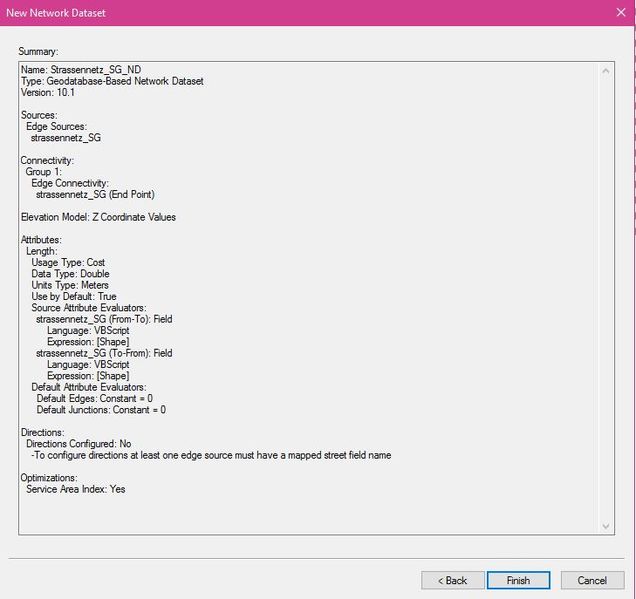Click the Finish button
Image resolution: width=636 pixels, height=599 pixels.
coord(518,580)
